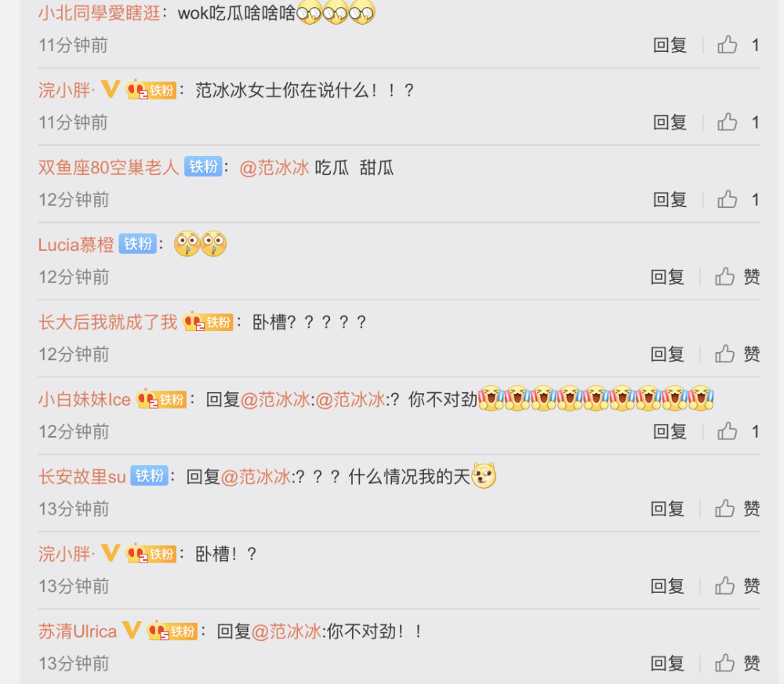Screen dimensions: 784x684
Task: Open @范冰冰 mention in 双鱼座80空巢老人's comment
Action: point(274,168)
